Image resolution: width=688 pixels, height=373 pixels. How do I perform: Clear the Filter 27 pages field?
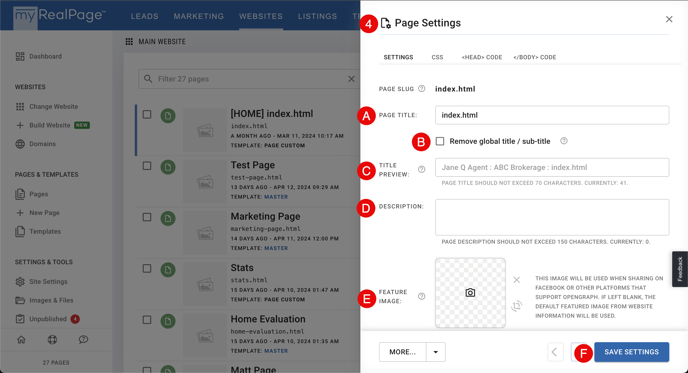(351, 79)
